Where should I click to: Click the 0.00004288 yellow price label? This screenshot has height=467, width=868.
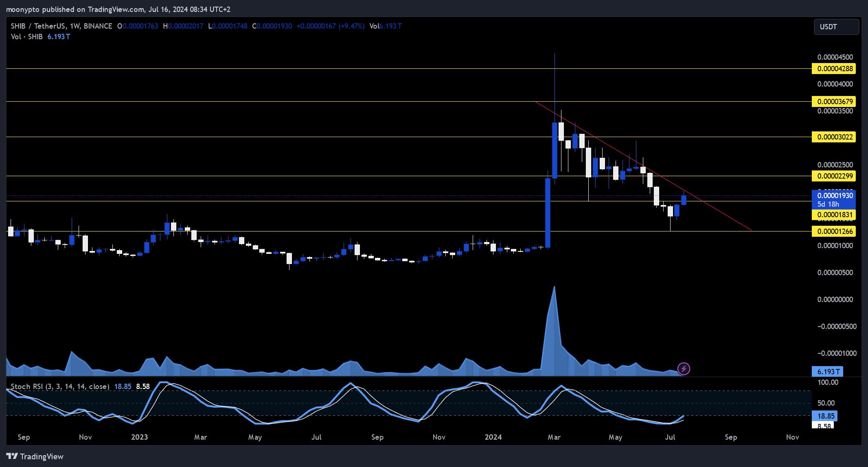click(x=834, y=69)
